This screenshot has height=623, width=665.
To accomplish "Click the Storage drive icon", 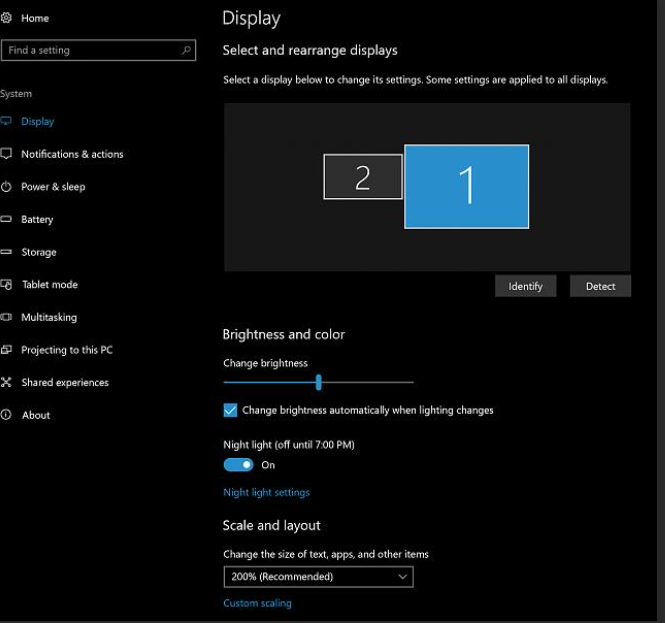I will click(6, 252).
